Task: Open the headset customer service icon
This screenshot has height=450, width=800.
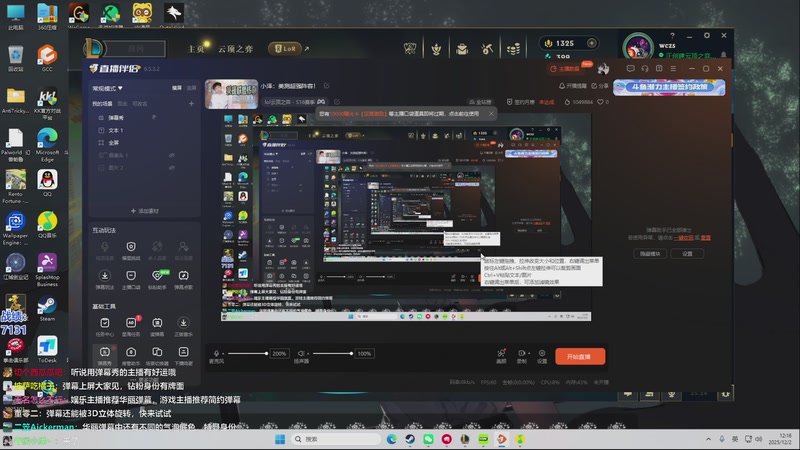Action: click(x=645, y=68)
